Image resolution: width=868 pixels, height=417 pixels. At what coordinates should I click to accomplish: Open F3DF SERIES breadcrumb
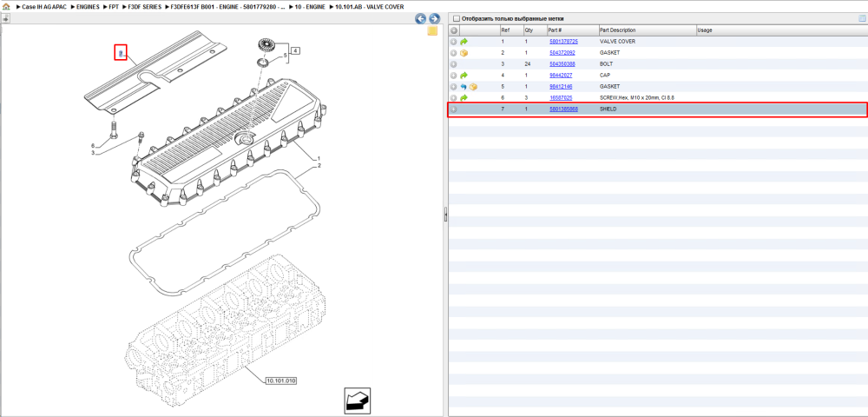(x=144, y=7)
